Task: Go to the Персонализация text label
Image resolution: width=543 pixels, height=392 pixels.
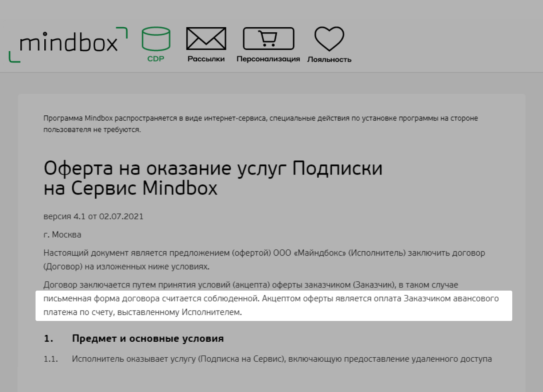Action: pos(268,59)
